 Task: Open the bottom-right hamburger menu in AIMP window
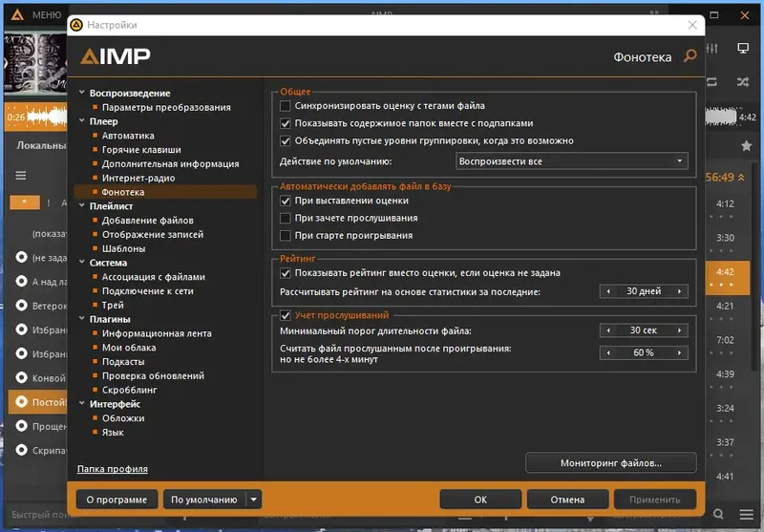tap(746, 515)
